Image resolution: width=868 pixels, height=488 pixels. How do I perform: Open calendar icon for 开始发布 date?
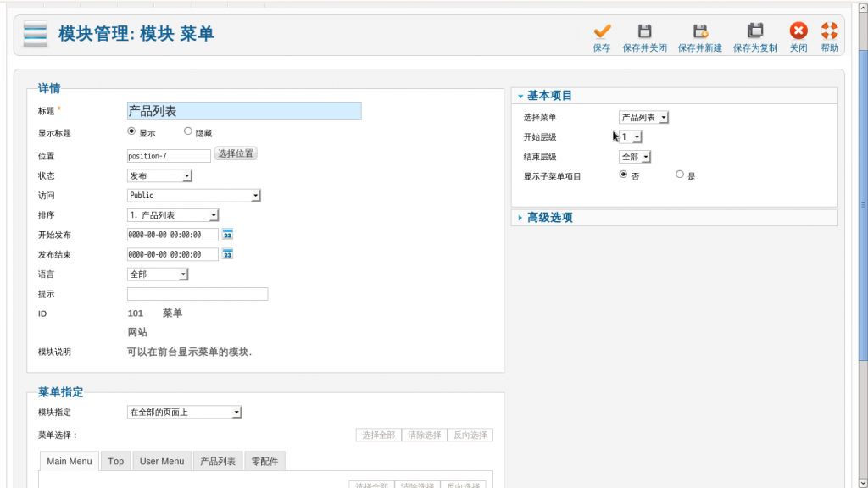coord(227,235)
